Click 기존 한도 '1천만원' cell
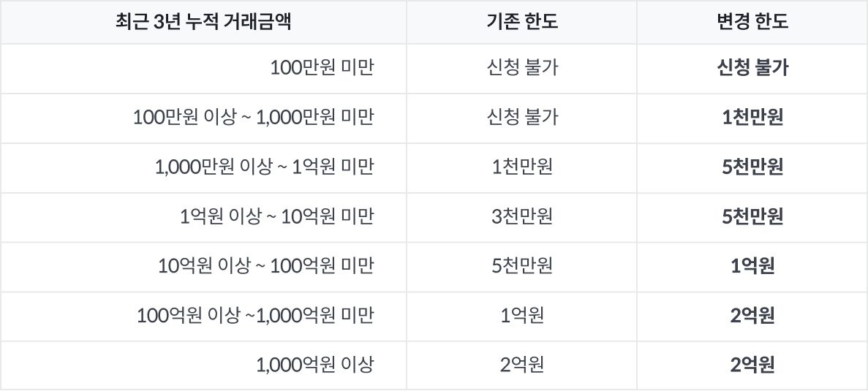The width and height of the screenshot is (868, 391). coord(522,167)
